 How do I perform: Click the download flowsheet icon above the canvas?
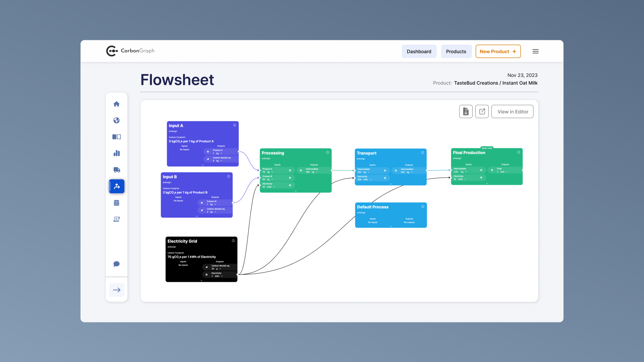466,111
